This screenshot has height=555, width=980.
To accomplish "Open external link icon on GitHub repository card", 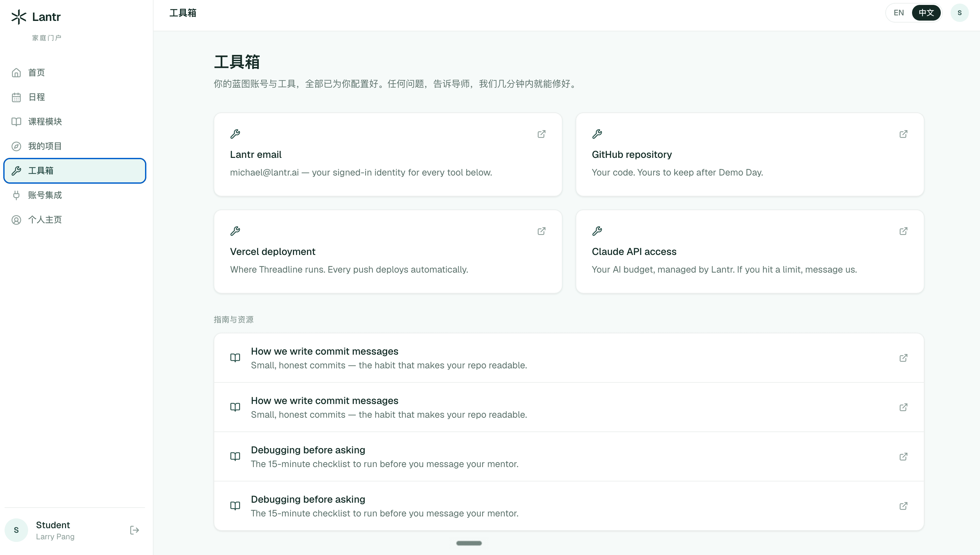I will click(x=903, y=134).
